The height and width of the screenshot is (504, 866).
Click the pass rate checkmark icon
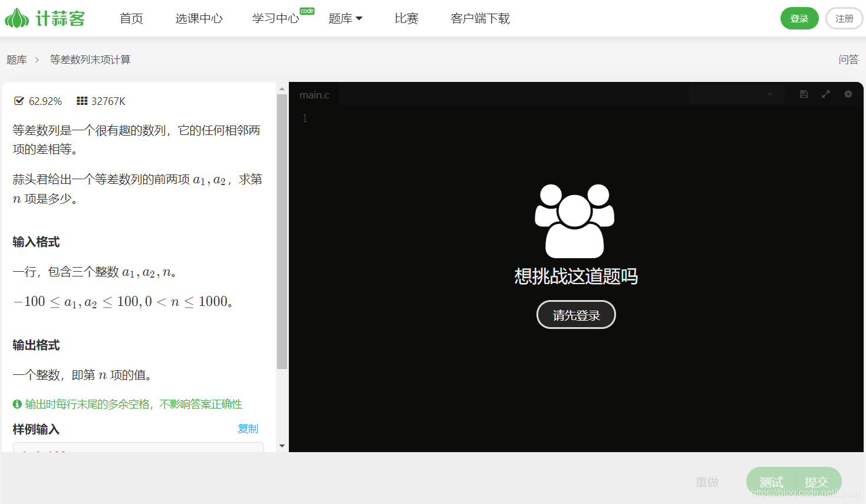19,101
